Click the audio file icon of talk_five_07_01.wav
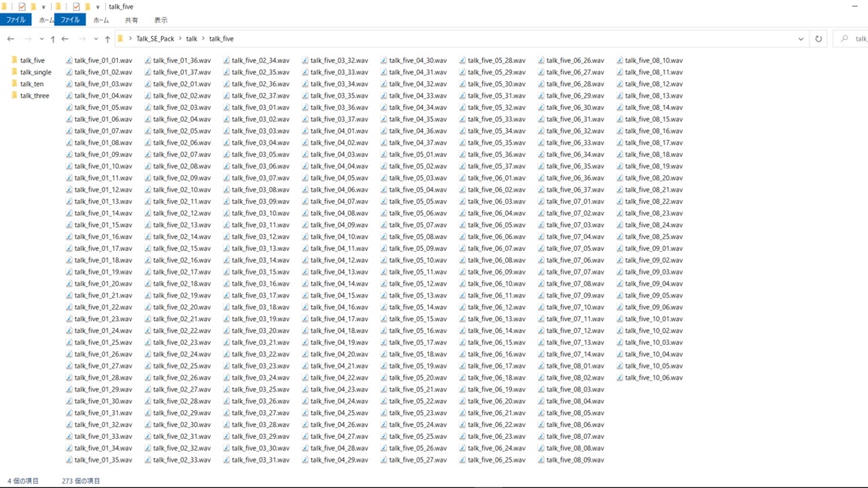 pyautogui.click(x=540, y=202)
